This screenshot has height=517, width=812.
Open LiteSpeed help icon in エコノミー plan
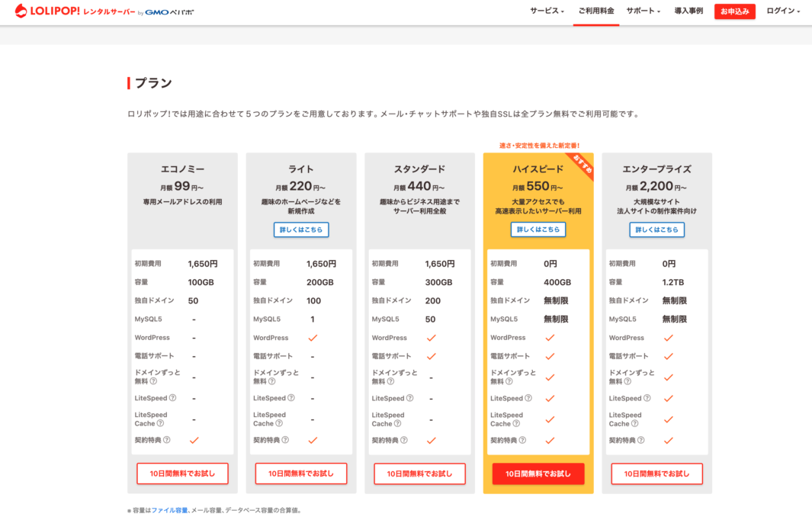172,398
